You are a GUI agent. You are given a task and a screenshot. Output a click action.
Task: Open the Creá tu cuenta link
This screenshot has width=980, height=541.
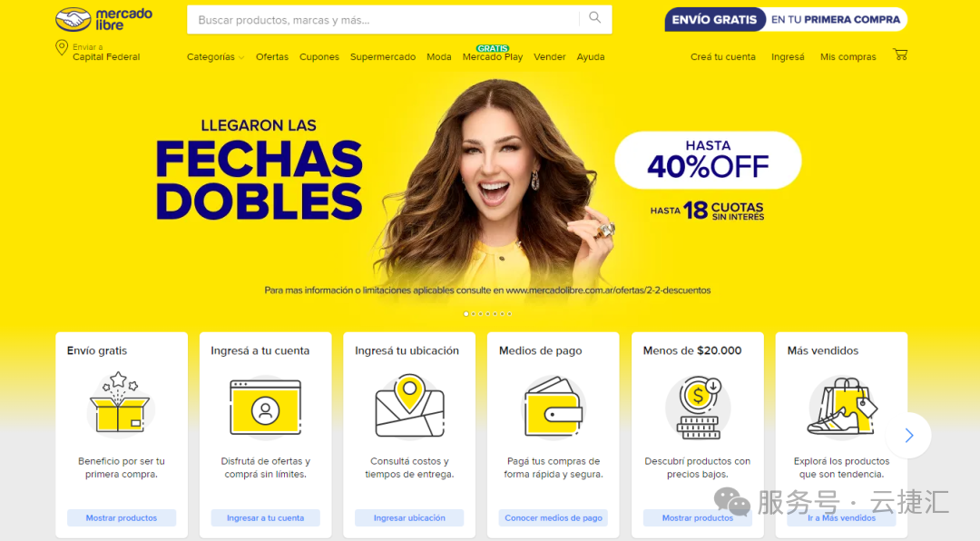[x=722, y=57]
